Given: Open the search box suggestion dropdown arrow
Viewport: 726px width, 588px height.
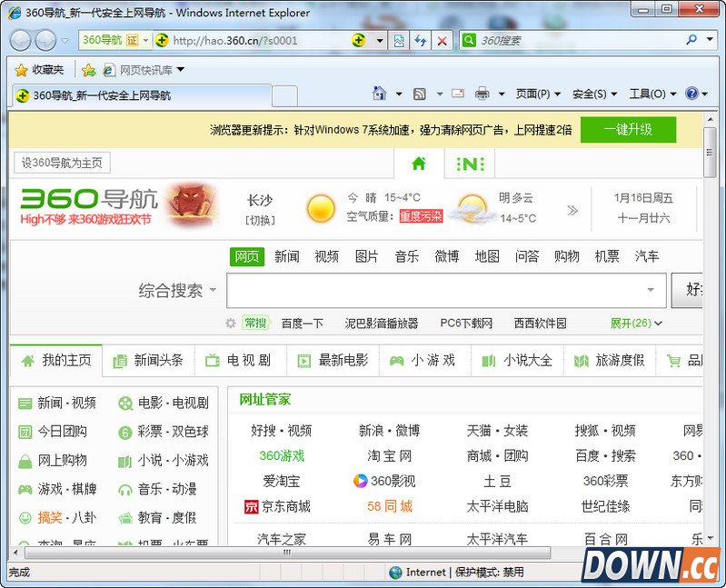Looking at the screenshot, I should 651,290.
